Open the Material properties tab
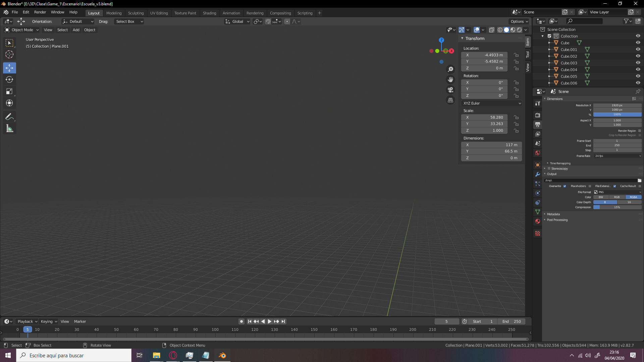The width and height of the screenshot is (644, 362). 538,221
